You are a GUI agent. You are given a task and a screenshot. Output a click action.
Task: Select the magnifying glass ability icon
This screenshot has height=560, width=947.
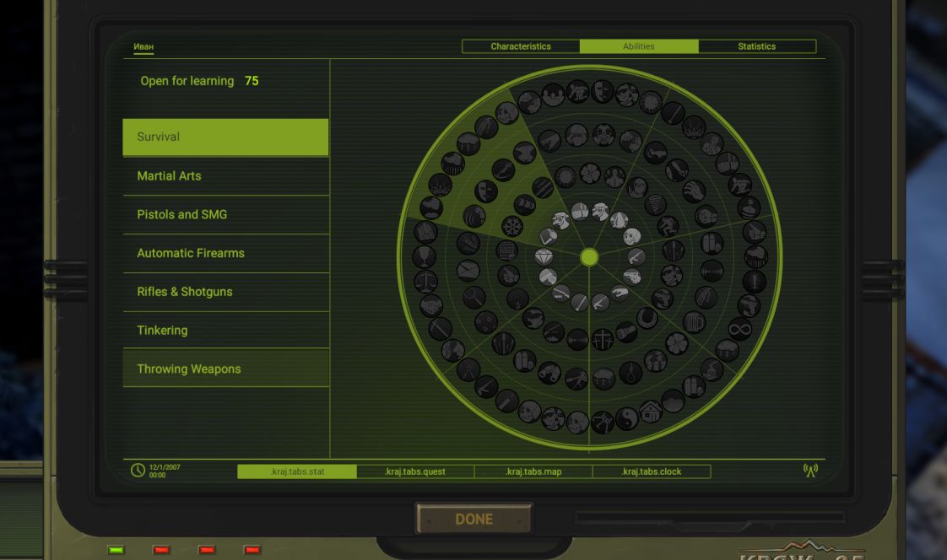point(472,297)
